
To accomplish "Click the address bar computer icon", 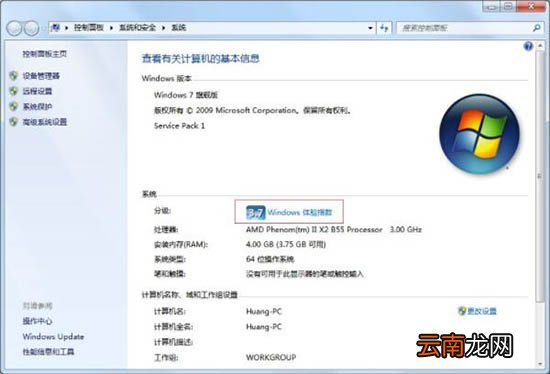I will coord(55,28).
